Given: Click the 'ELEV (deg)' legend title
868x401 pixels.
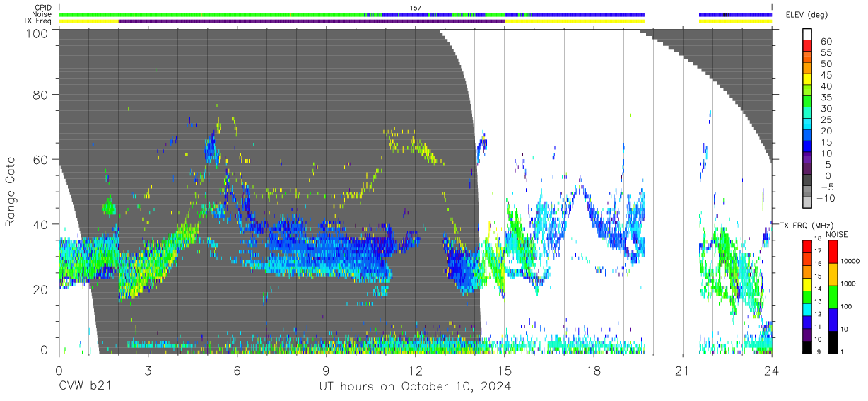Looking at the screenshot, I should [x=807, y=15].
